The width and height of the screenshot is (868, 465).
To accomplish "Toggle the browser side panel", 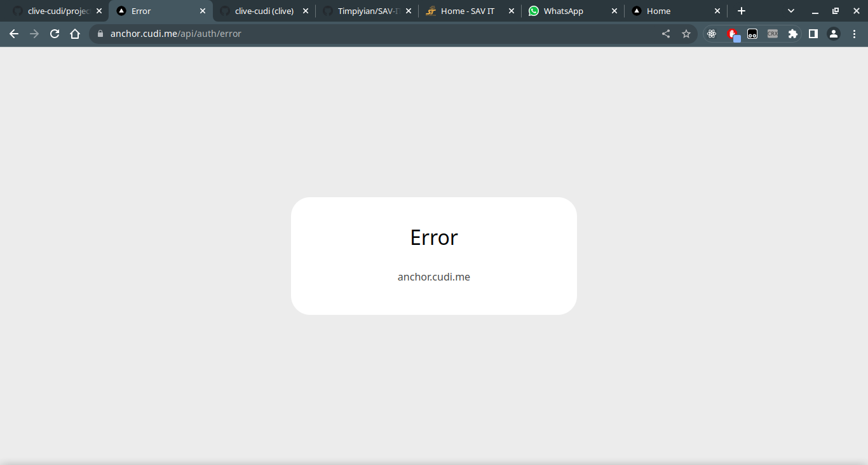I will [x=813, y=34].
